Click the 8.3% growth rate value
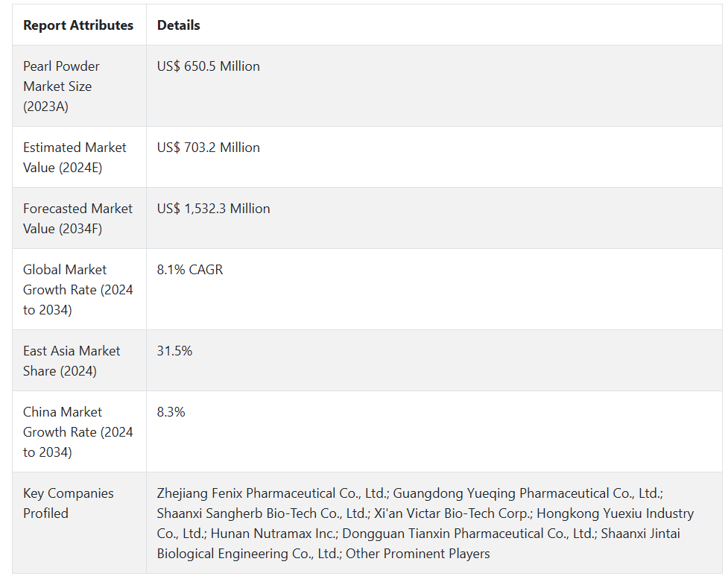728x579 pixels. tap(171, 412)
